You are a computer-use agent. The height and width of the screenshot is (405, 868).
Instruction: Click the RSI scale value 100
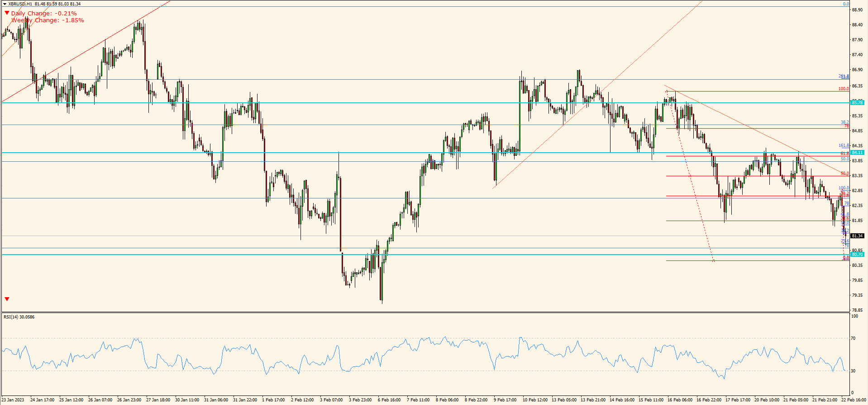[854, 316]
